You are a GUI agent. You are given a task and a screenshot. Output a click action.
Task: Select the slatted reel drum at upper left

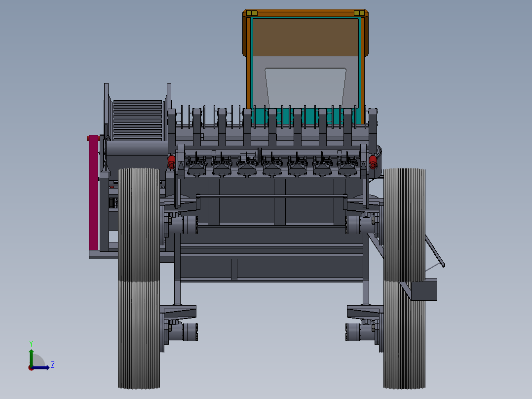(138, 120)
